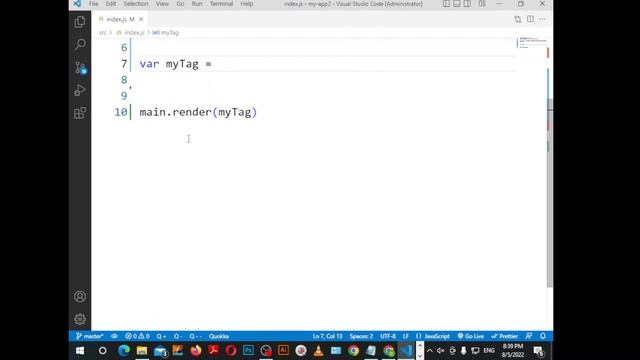Open File Explorer from the taskbar

(x=142, y=351)
